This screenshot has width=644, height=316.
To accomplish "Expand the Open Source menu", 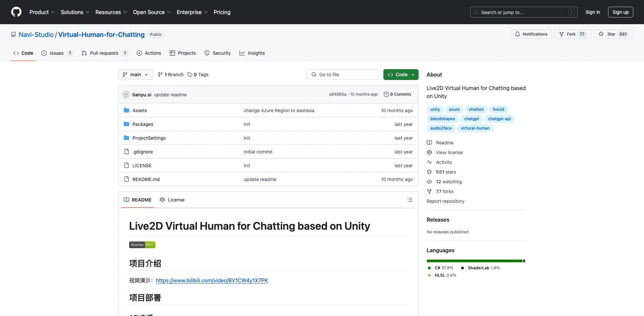I will (x=152, y=12).
